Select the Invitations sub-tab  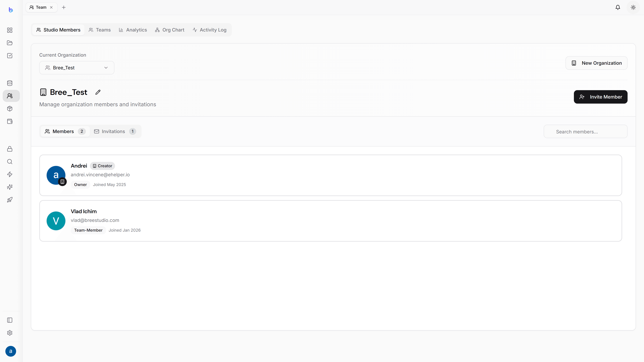(115, 131)
